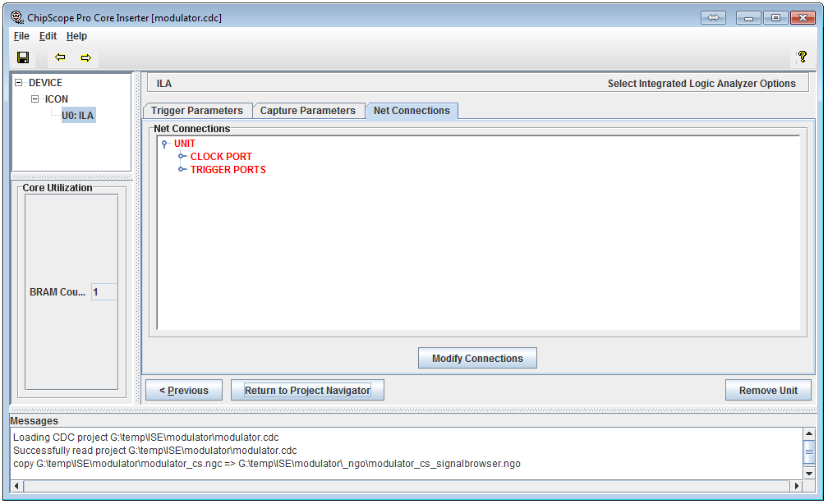Switch to the Trigger Parameters tab
This screenshot has height=504, width=828.
click(197, 111)
